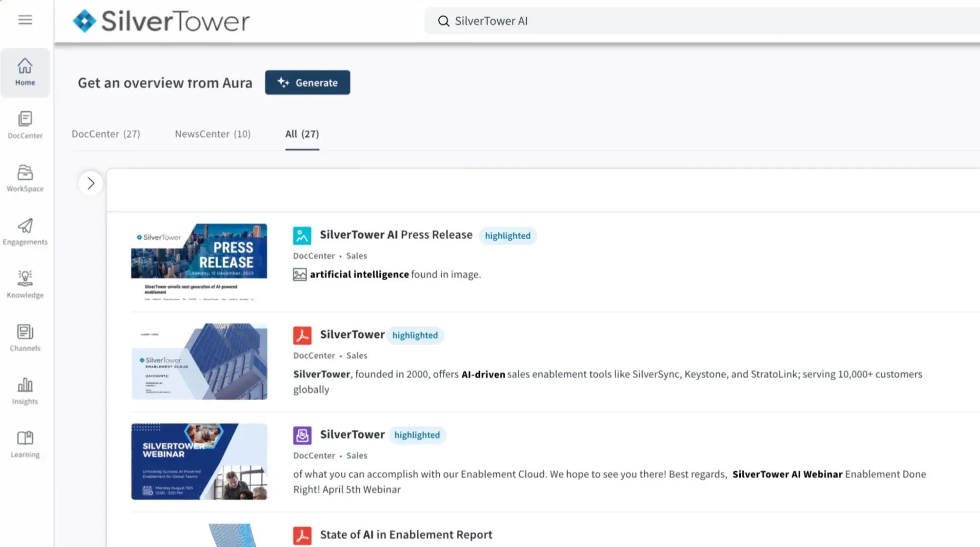The width and height of the screenshot is (980, 547).
Task: Expand the filter panel chevron
Action: click(x=91, y=183)
